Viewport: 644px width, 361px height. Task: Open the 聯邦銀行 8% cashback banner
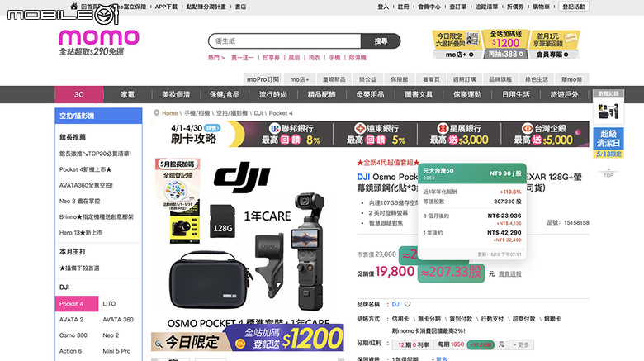point(291,134)
